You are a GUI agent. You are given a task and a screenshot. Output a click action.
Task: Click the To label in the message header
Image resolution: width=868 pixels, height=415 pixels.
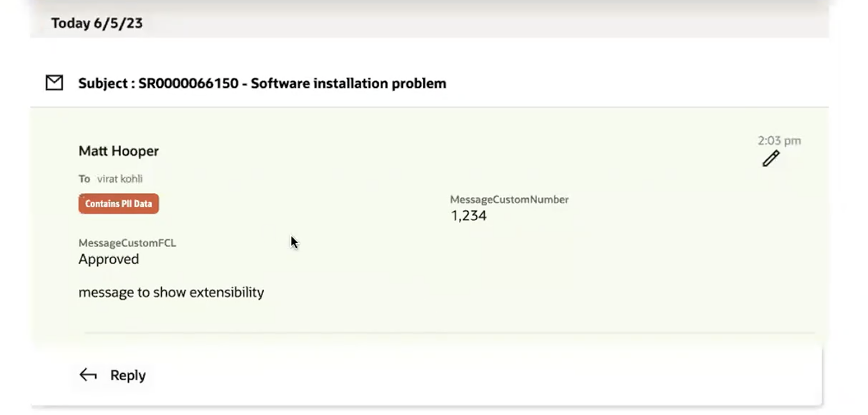coord(84,179)
